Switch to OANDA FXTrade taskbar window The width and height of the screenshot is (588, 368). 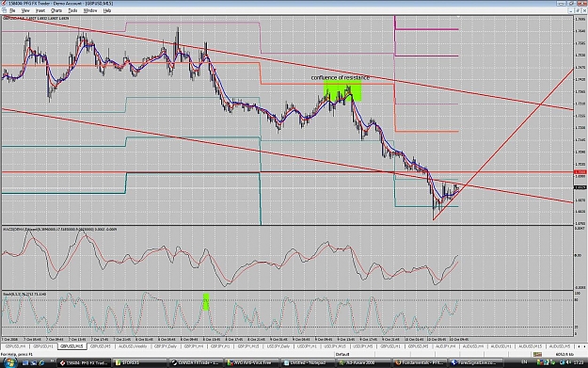(196, 362)
